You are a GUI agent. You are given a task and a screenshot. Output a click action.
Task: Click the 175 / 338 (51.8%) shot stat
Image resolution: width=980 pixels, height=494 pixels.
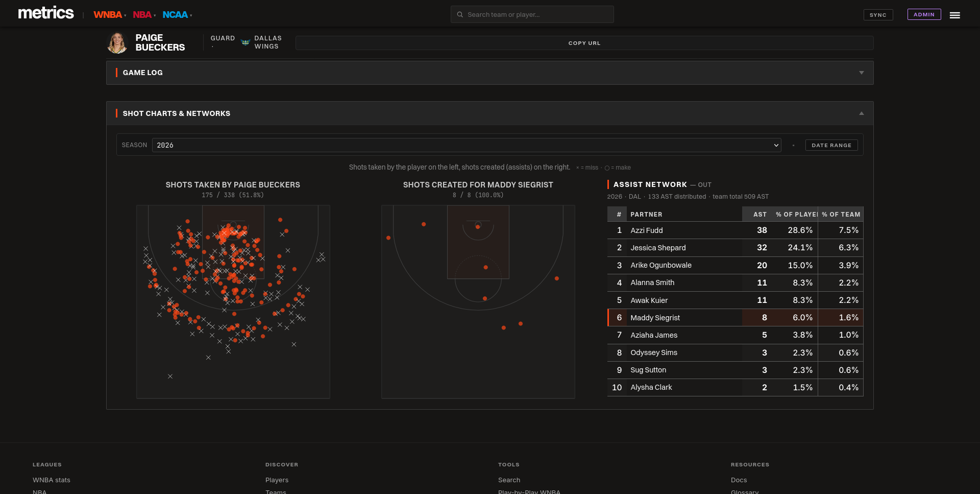coord(233,195)
